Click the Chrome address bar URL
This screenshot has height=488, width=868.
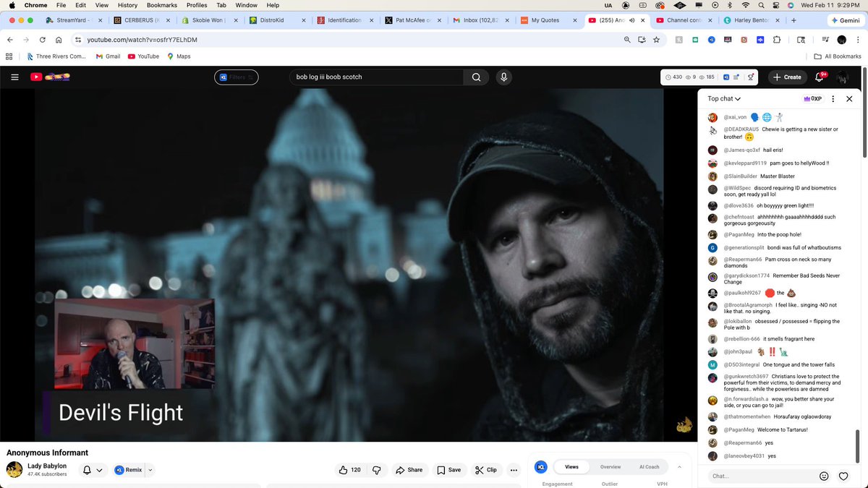[x=142, y=40]
